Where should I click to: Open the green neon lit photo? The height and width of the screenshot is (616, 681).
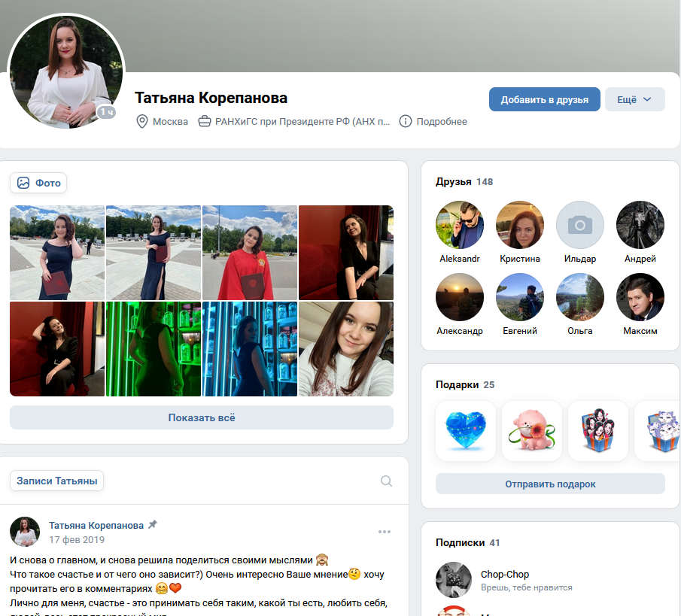coord(154,349)
